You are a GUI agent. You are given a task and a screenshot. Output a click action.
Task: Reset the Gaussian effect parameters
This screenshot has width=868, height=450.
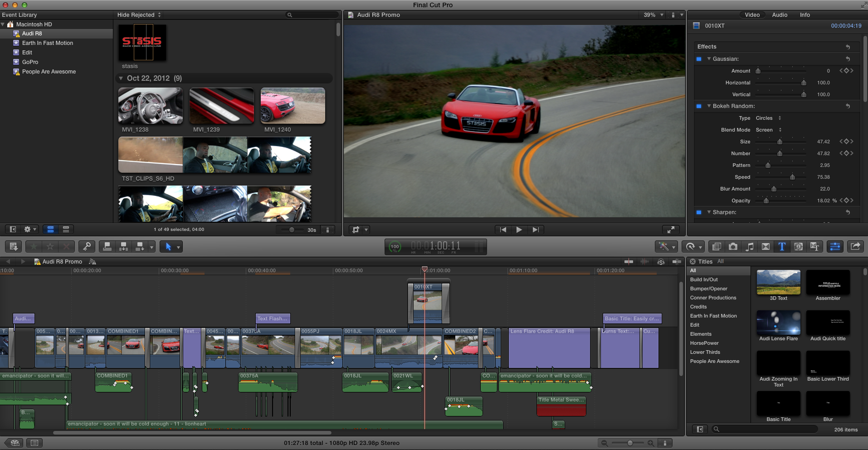coord(848,59)
